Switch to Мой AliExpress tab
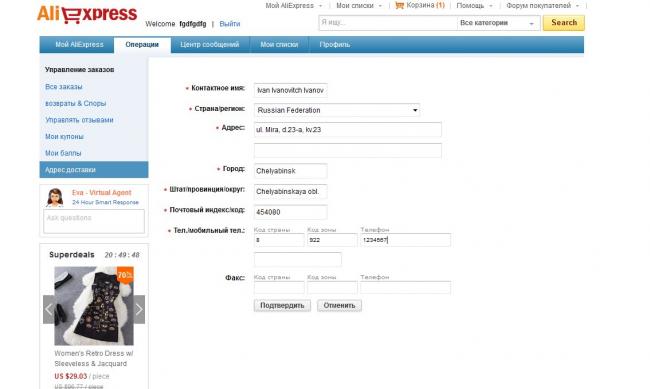 pyautogui.click(x=79, y=45)
